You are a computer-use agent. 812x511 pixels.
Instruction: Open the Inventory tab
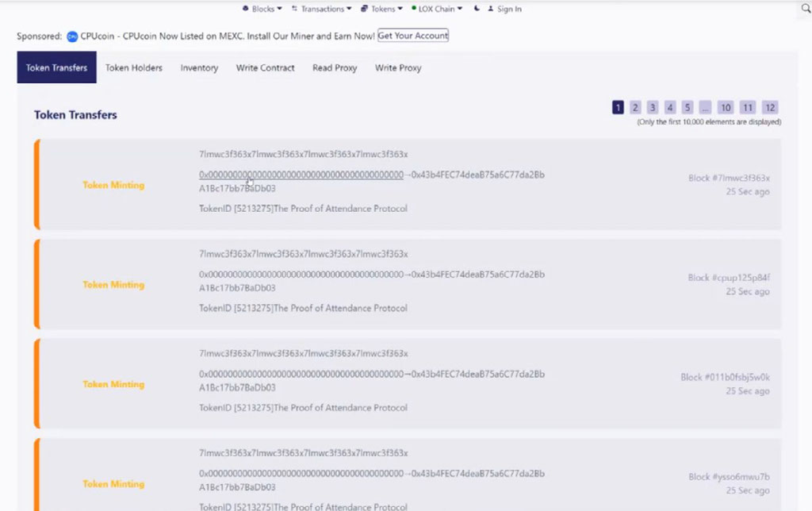(199, 68)
